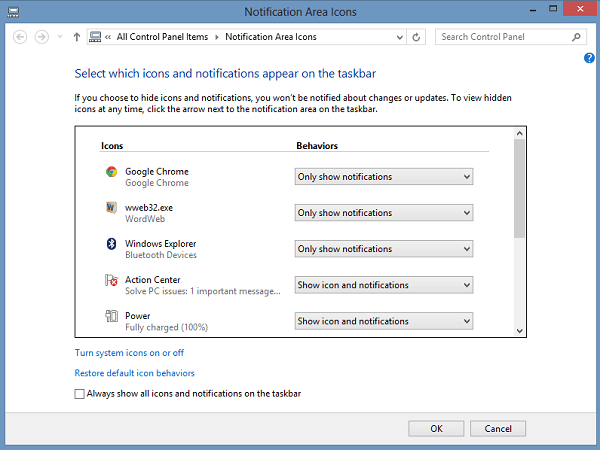Click the WordWeb wweb32.exe icon
Image resolution: width=600 pixels, height=450 pixels.
[111, 208]
